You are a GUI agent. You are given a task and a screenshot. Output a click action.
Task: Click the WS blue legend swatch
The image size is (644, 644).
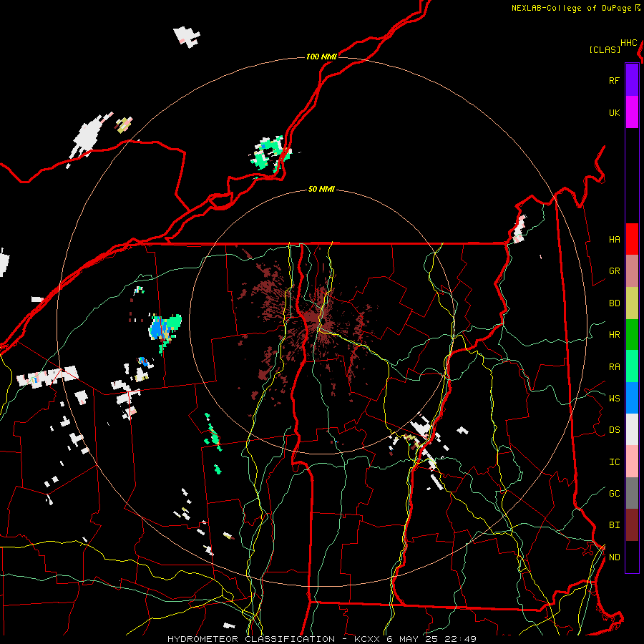(632, 398)
